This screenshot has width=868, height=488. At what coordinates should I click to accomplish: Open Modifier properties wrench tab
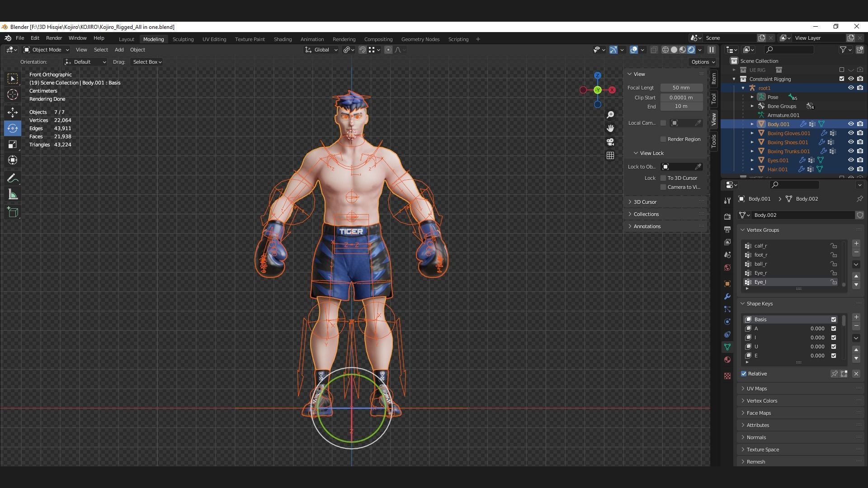(x=727, y=296)
